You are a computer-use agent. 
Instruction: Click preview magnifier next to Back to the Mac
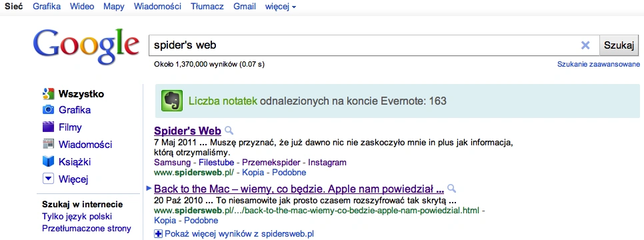point(451,189)
